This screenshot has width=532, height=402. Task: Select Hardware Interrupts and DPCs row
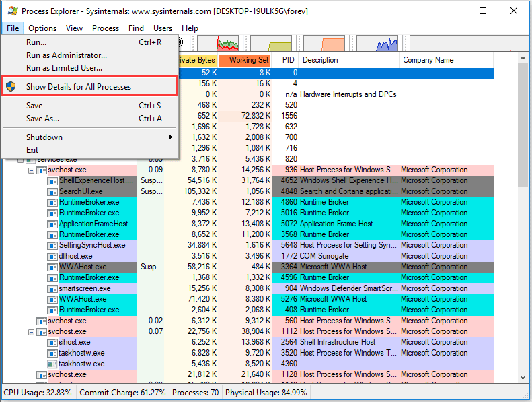336,94
